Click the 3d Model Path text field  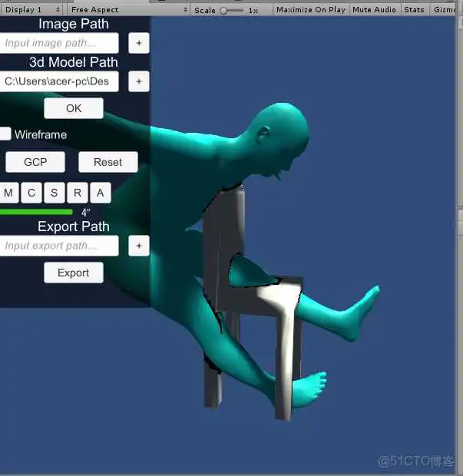59,81
